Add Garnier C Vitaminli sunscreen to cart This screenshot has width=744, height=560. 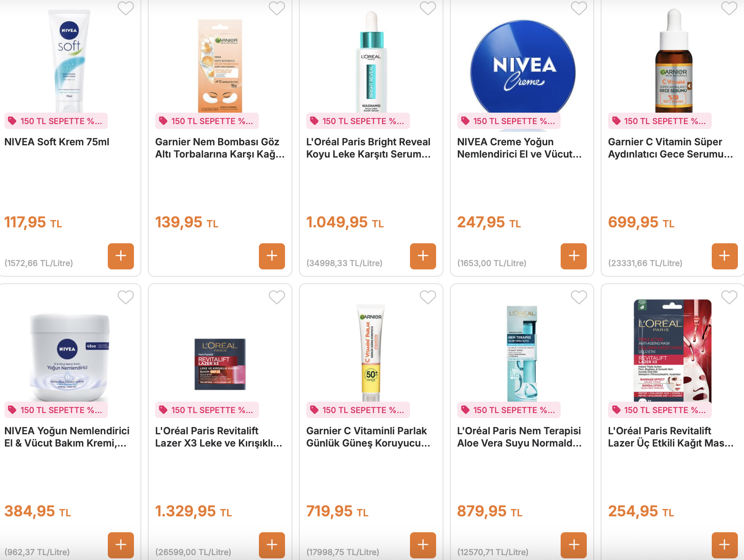(423, 545)
